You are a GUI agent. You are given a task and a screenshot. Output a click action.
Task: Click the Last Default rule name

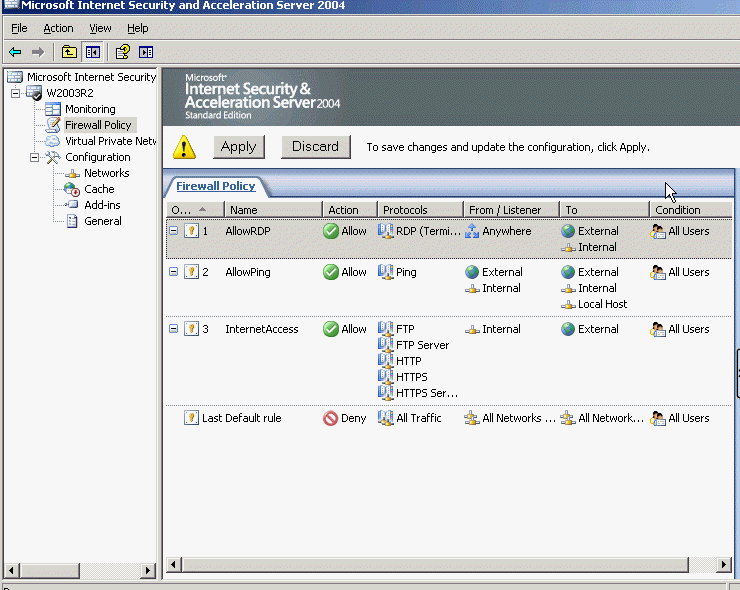click(242, 418)
